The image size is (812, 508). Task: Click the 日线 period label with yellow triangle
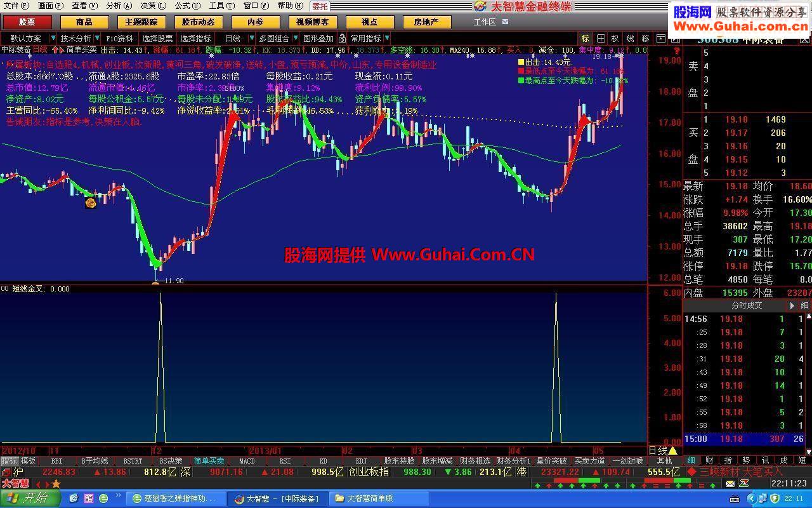pyautogui.click(x=662, y=450)
